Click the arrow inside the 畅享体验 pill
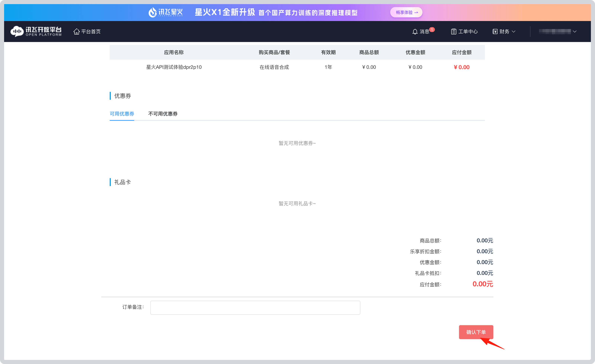This screenshot has height=364, width=595. (x=416, y=12)
